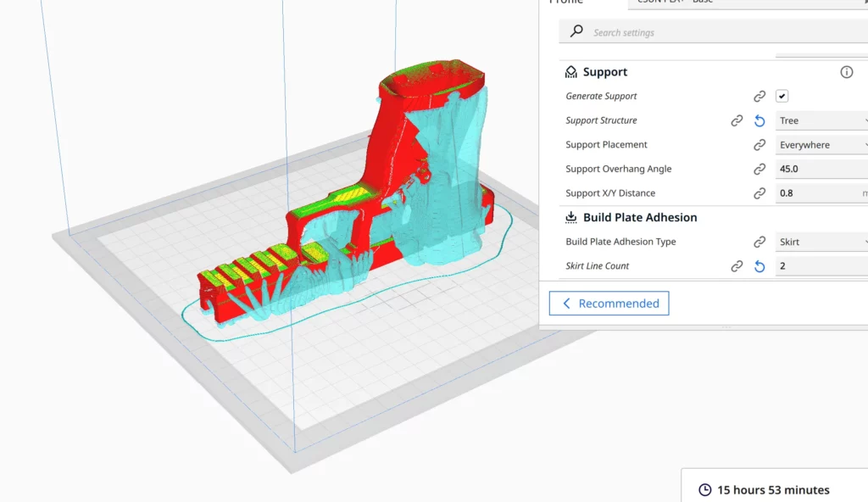Click the Skirt Line Count link icon
The height and width of the screenshot is (502, 868).
click(x=737, y=265)
